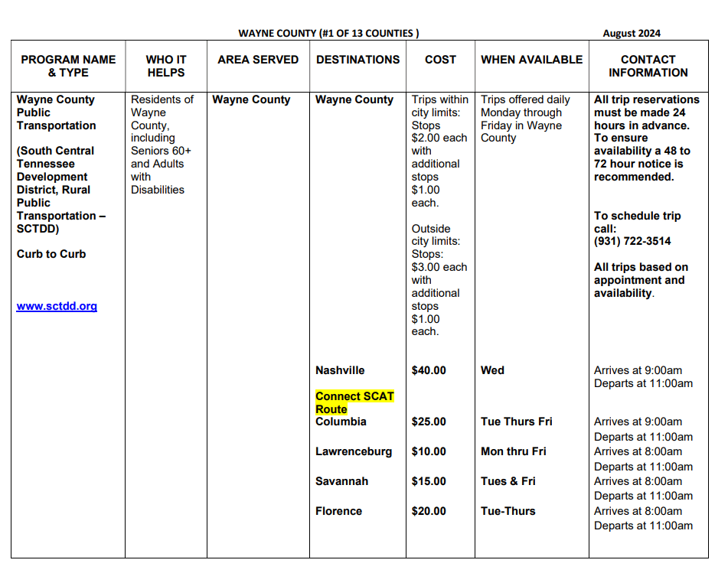Click the '$10.00' cost value

pos(429,452)
